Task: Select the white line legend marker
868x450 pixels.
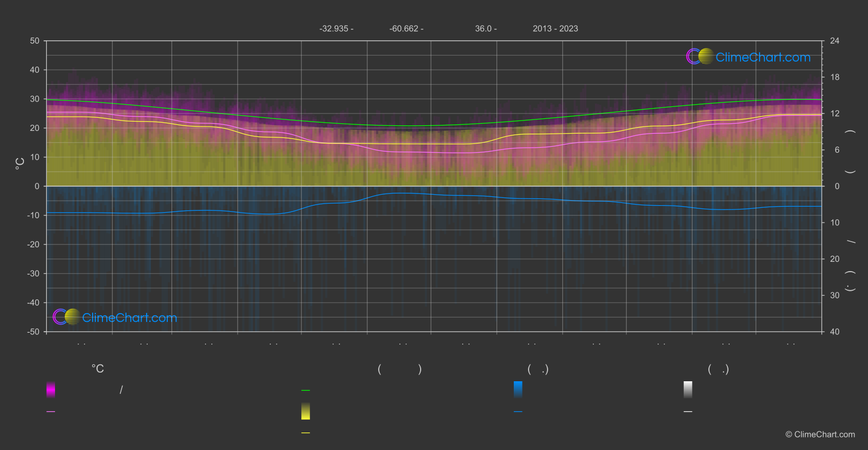Action: pos(688,411)
